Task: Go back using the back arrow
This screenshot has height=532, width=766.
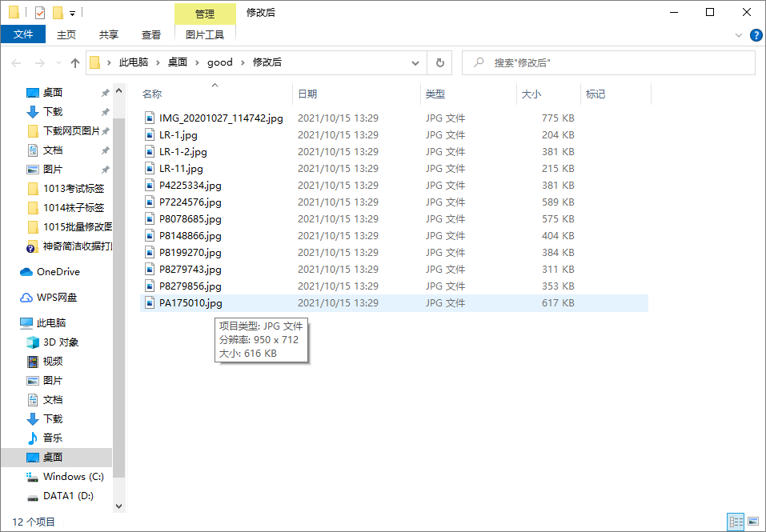Action: (16, 63)
